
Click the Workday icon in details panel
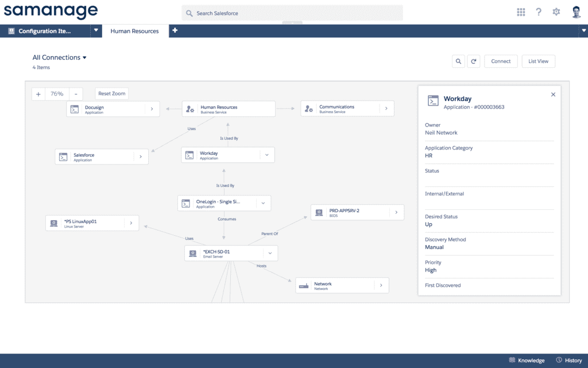[433, 101]
